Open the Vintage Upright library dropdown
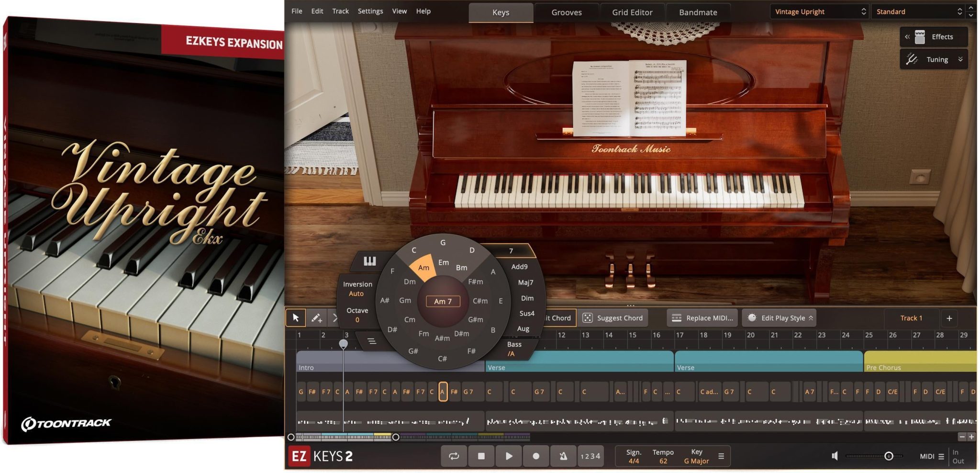 click(x=819, y=11)
